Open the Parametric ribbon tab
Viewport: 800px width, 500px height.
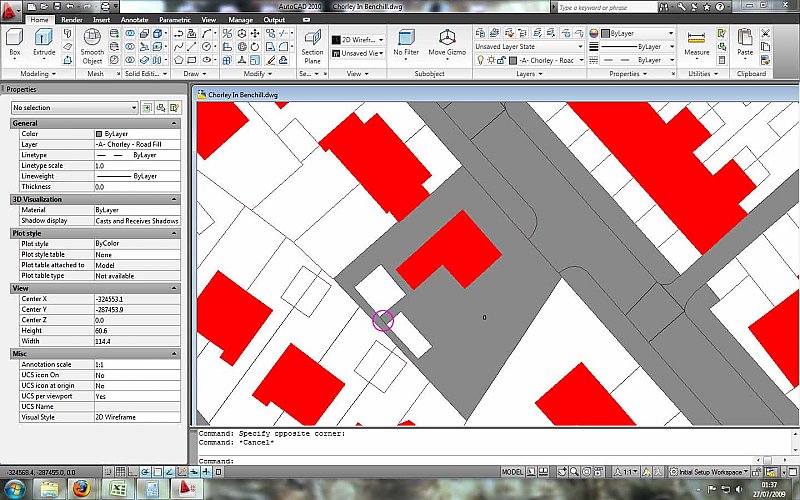[174, 19]
